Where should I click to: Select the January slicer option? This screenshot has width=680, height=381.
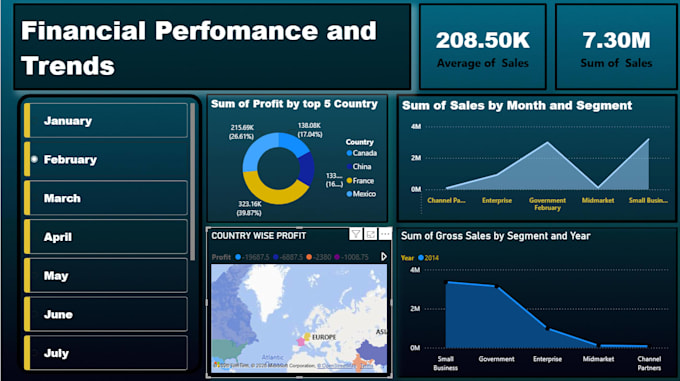107,120
